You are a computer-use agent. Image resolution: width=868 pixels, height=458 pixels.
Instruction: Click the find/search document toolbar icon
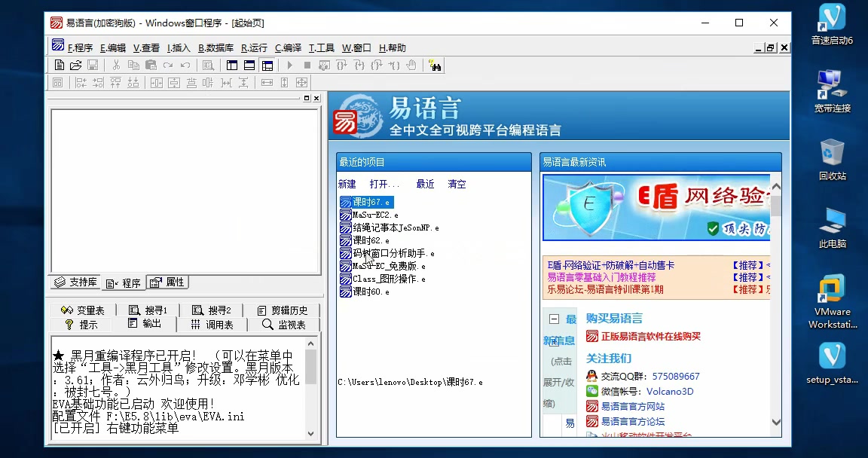(208, 66)
